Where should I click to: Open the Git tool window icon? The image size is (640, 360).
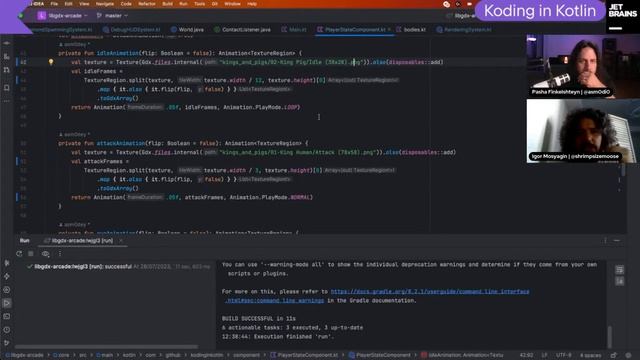coord(7,343)
